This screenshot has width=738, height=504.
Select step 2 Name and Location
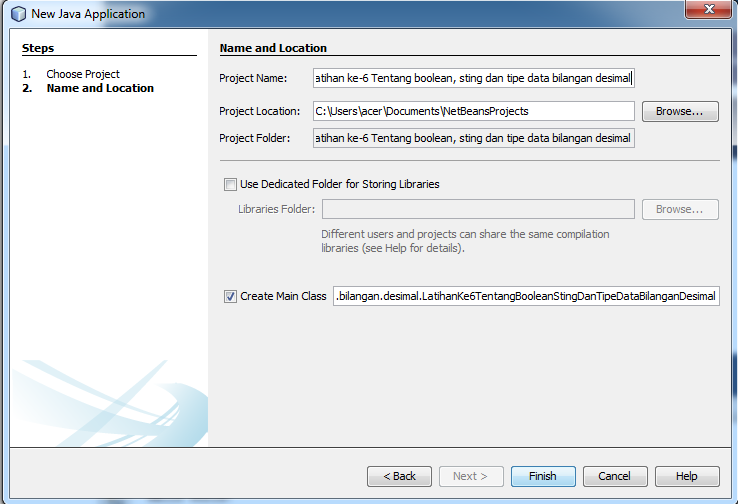pos(100,88)
